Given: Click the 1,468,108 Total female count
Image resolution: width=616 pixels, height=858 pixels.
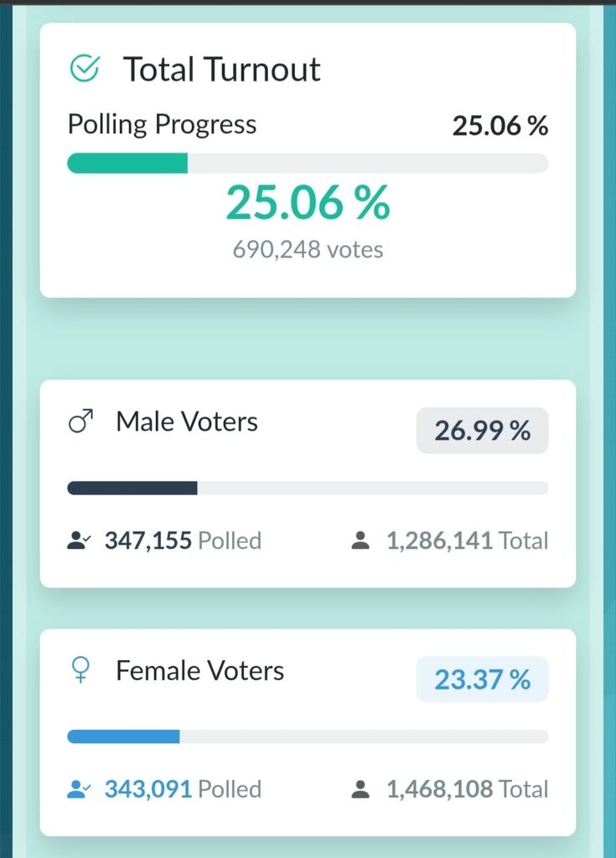Looking at the screenshot, I should [x=467, y=789].
